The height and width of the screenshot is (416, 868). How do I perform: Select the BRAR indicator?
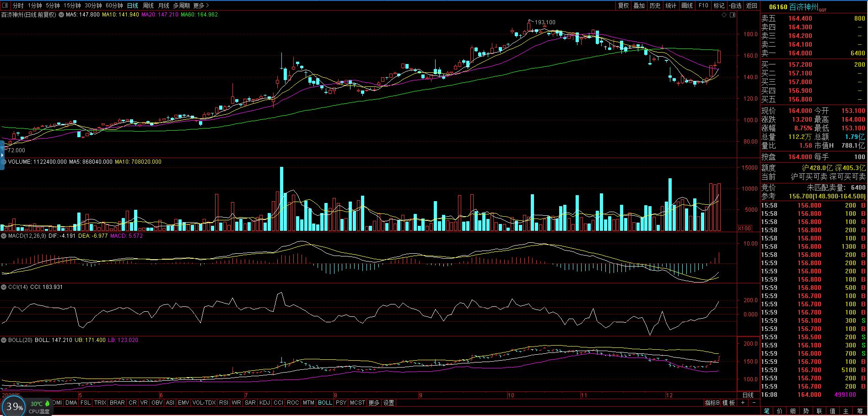(x=117, y=403)
